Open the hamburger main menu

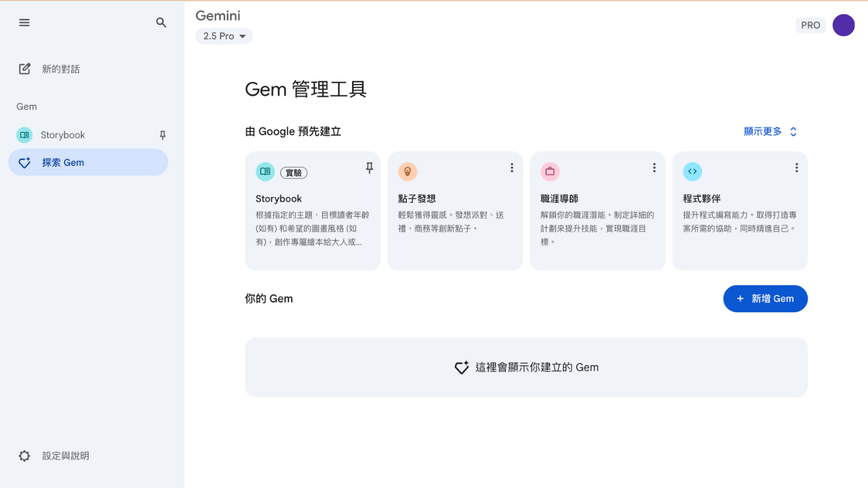(24, 22)
